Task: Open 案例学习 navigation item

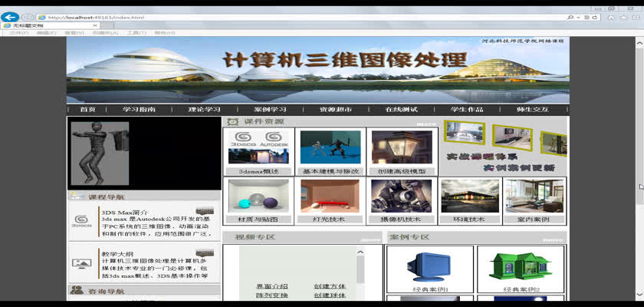Action: point(270,109)
